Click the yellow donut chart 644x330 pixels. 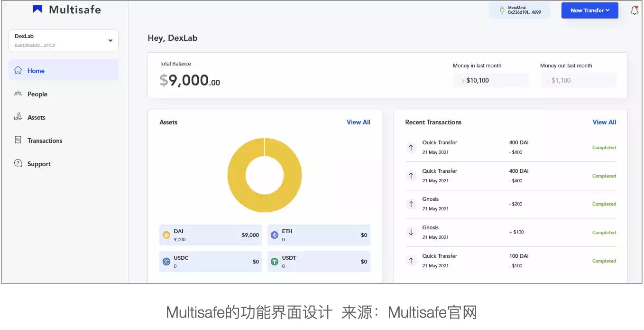pos(265,175)
